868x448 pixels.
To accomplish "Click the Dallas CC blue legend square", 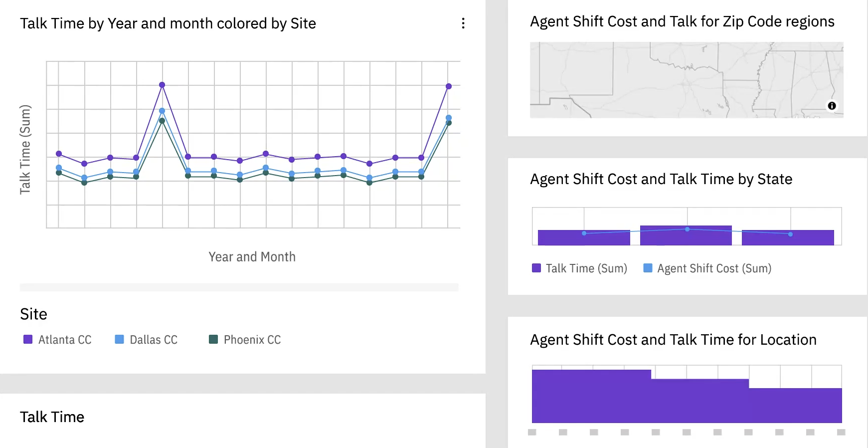I will click(119, 339).
